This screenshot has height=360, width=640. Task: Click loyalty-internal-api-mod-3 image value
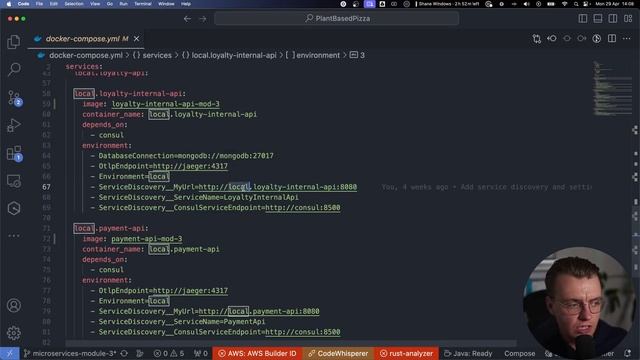(x=165, y=104)
